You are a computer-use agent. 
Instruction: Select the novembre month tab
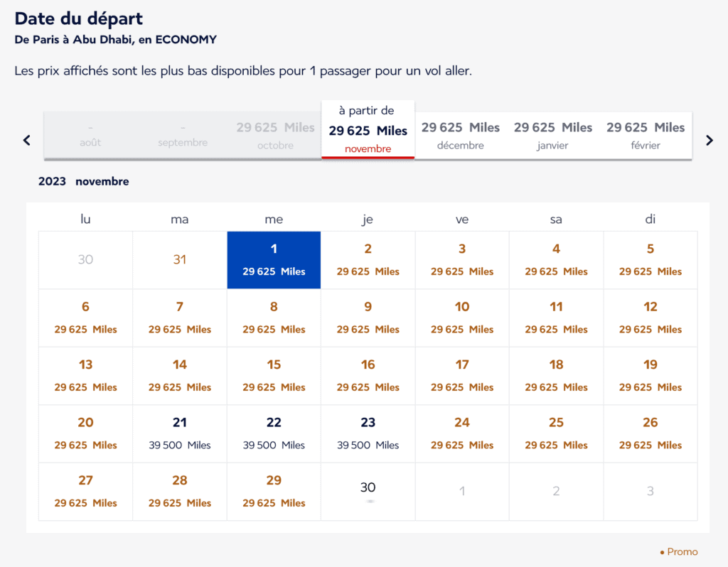pos(368,130)
